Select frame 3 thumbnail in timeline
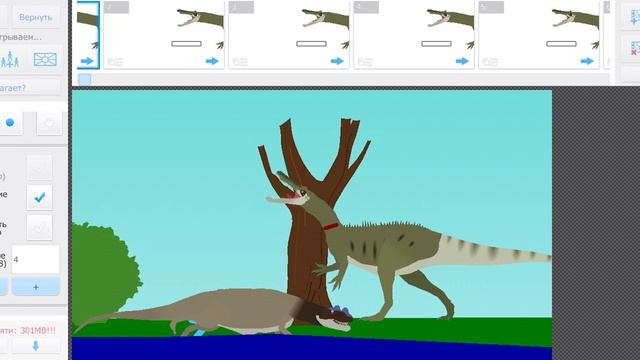Viewport: 640px width, 360px height. tap(289, 35)
